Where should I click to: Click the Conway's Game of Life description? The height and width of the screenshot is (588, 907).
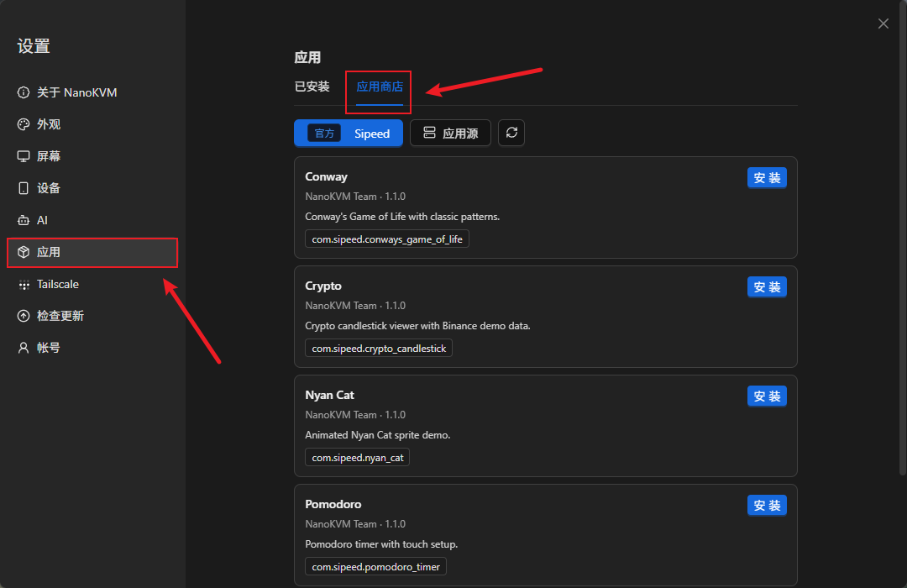click(x=402, y=217)
